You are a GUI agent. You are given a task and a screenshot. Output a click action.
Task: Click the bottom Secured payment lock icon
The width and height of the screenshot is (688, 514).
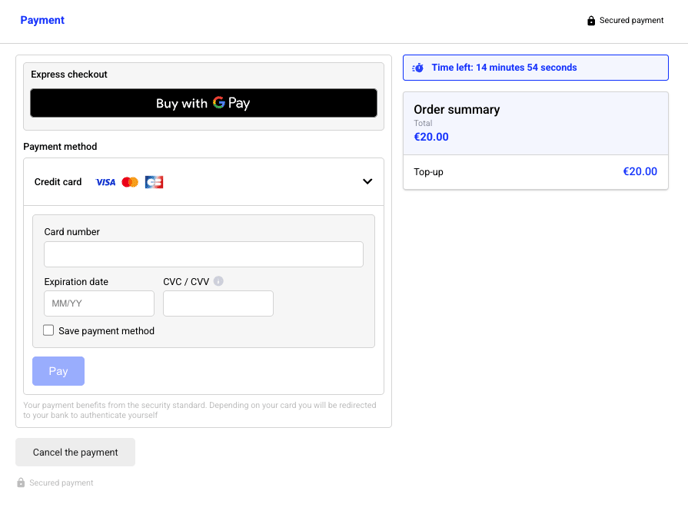tap(21, 482)
